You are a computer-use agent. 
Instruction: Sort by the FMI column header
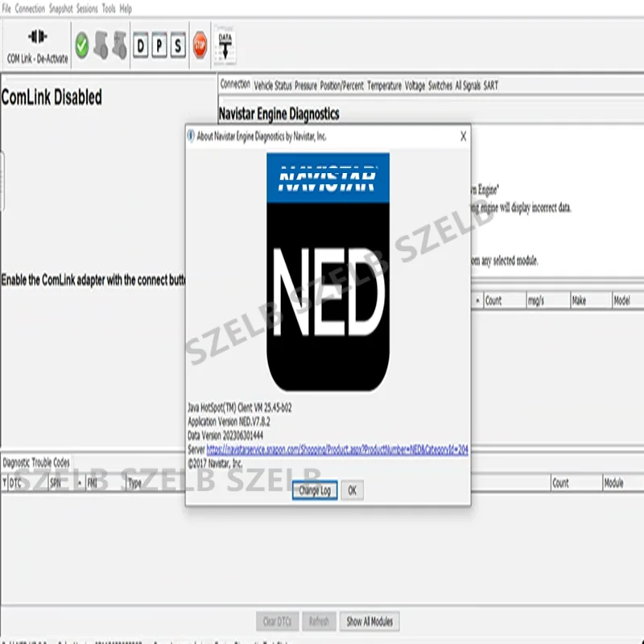coord(105,483)
